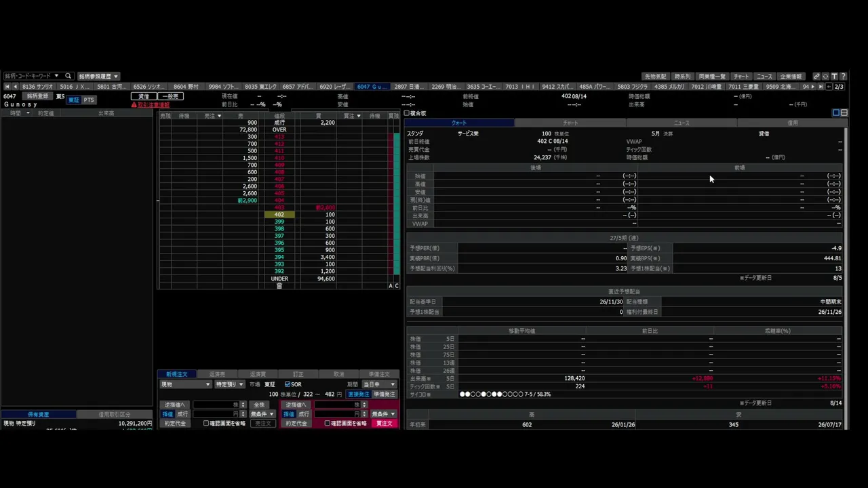The width and height of the screenshot is (868, 488).
Task: Click the 時系列 button
Action: [x=682, y=77]
